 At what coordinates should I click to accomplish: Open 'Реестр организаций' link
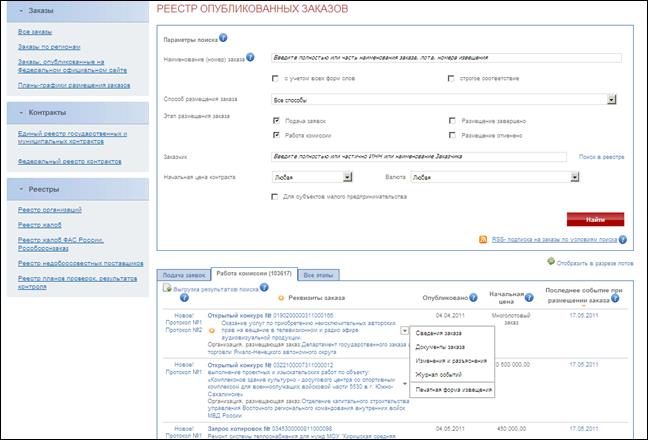pyautogui.click(x=50, y=210)
